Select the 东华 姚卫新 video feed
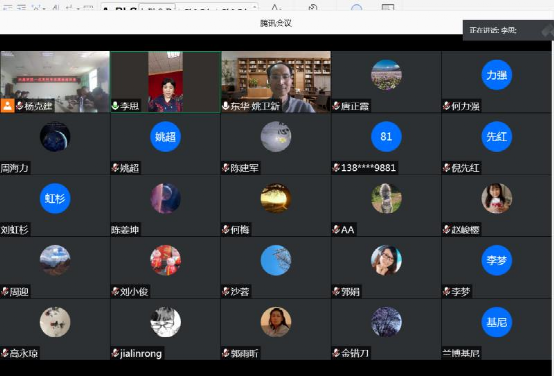The width and height of the screenshot is (554, 376). pyautogui.click(x=276, y=82)
